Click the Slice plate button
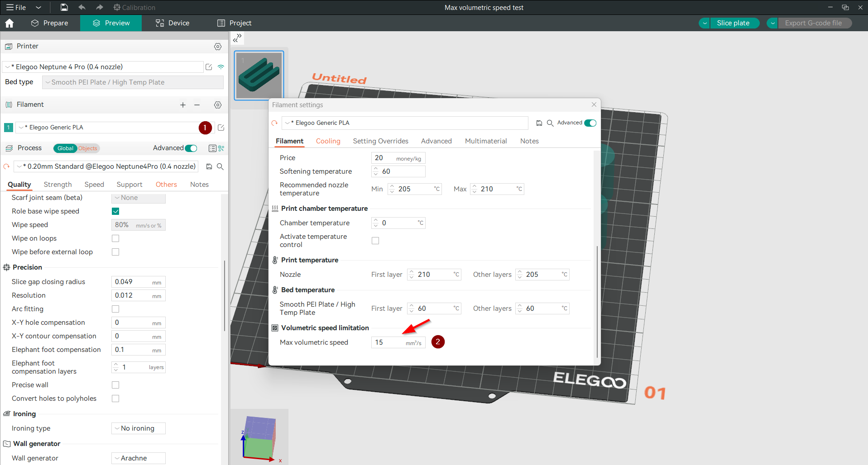The height and width of the screenshot is (465, 868). coord(734,23)
